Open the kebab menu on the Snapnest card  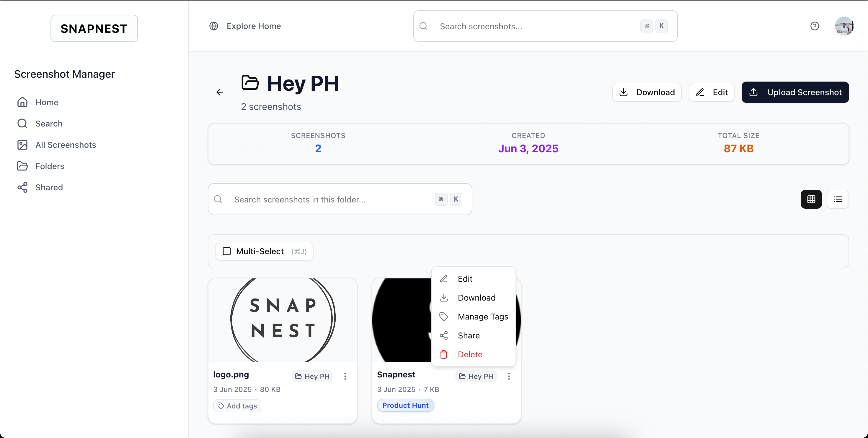[x=509, y=376]
